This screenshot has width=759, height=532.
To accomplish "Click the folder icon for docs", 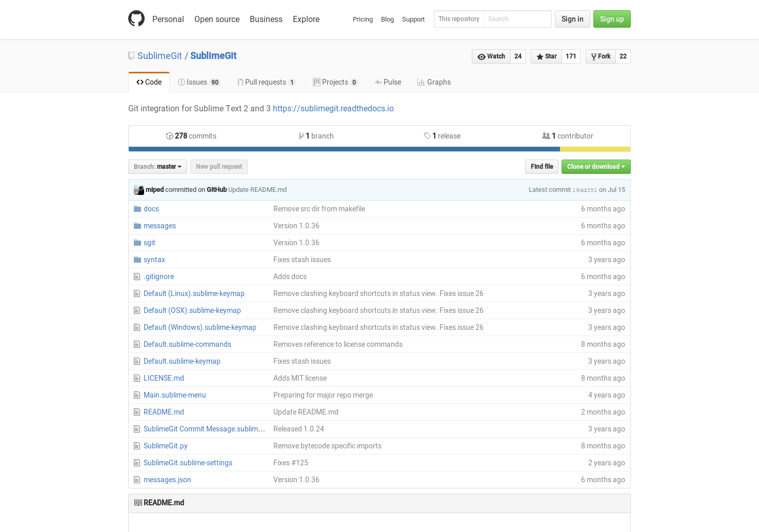I will coord(137,209).
